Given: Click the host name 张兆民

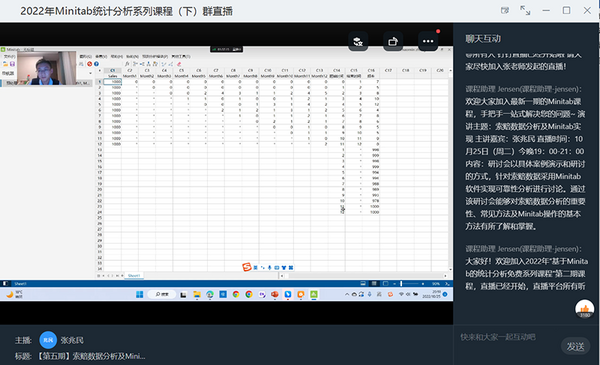Looking at the screenshot, I should point(72,340).
